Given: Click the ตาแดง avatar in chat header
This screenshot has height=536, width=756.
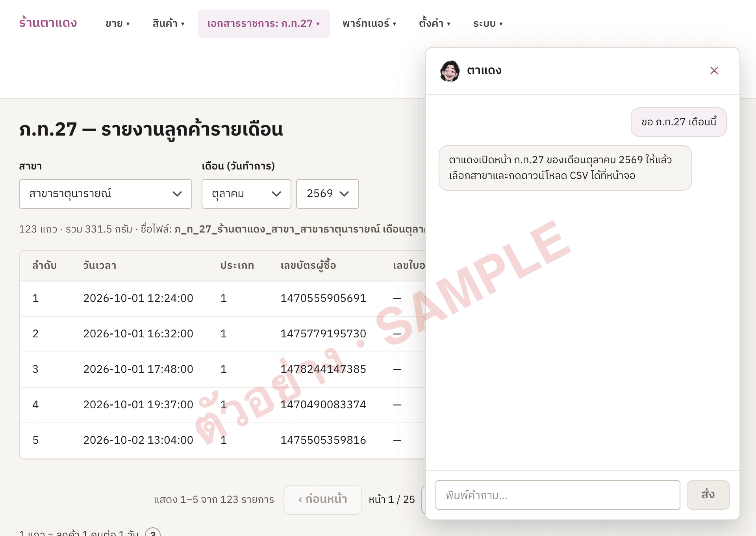Looking at the screenshot, I should tap(450, 71).
